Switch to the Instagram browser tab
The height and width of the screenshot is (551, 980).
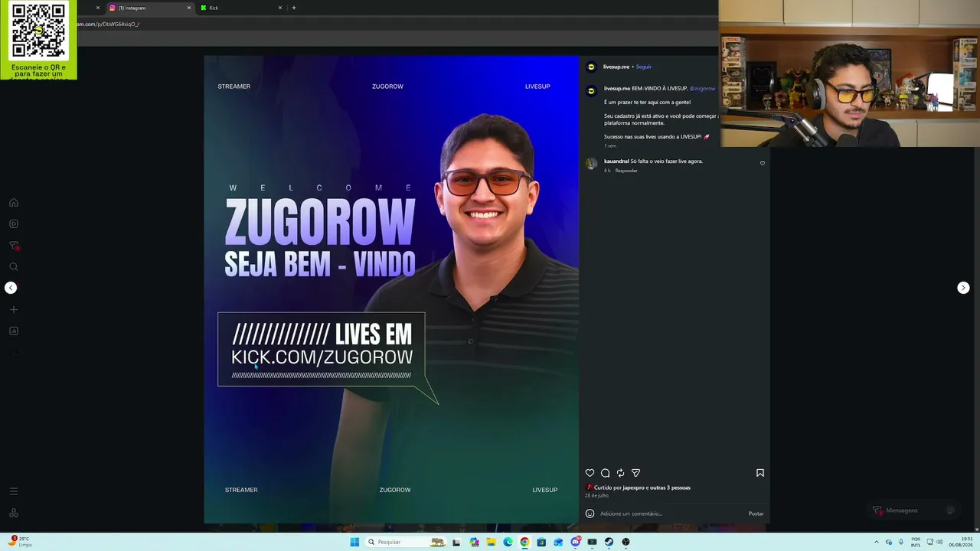149,8
